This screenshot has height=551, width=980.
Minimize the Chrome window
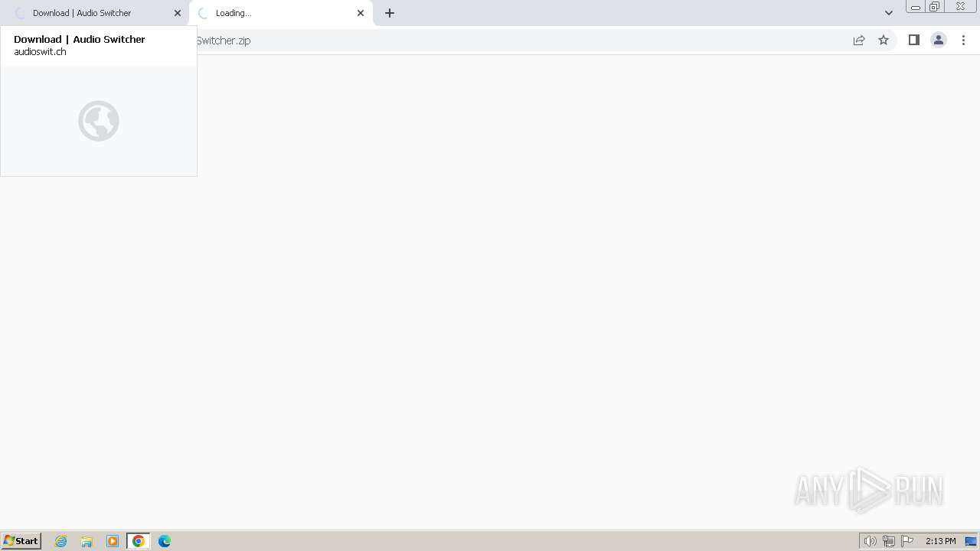click(x=916, y=7)
